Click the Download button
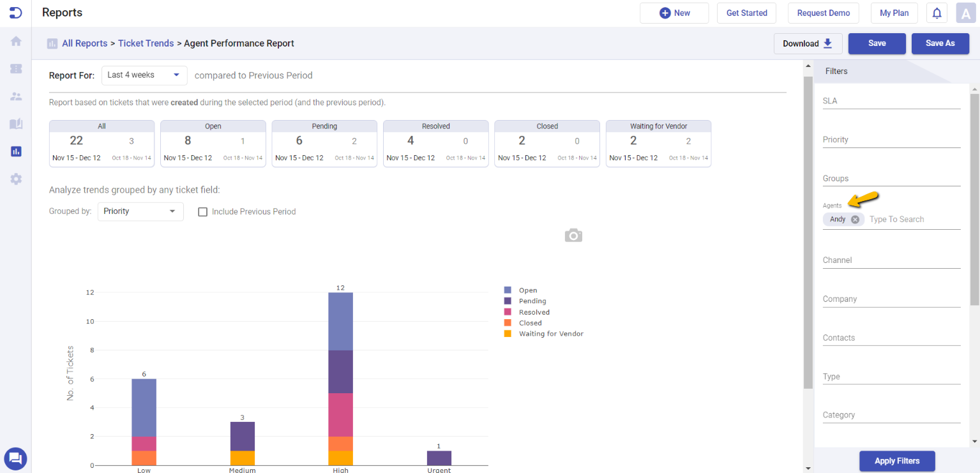This screenshot has width=980, height=473. [x=808, y=43]
